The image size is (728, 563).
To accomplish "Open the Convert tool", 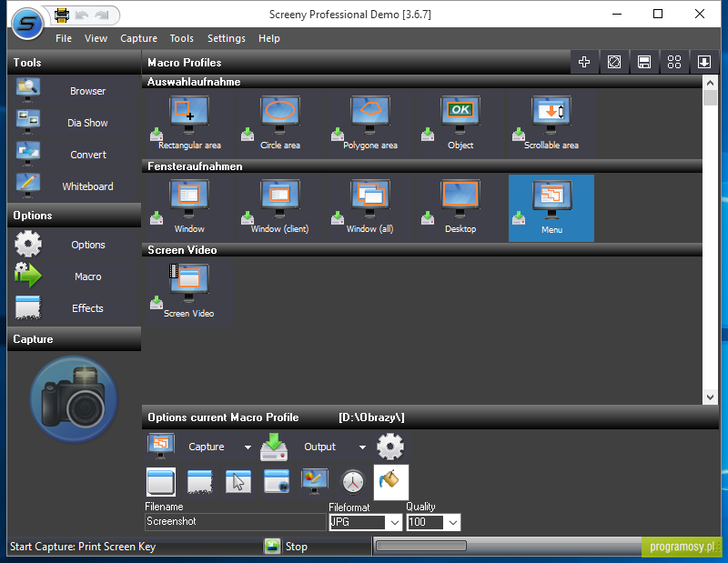I will click(75, 155).
